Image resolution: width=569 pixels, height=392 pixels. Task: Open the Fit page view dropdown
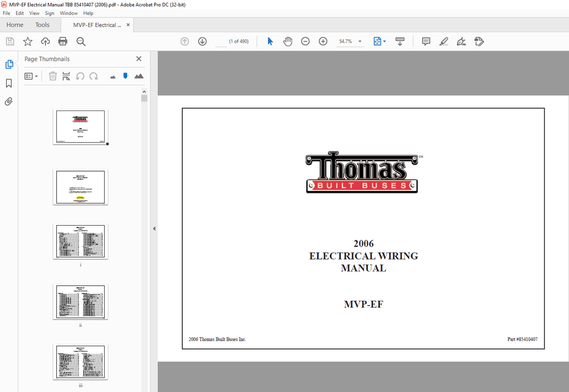[380, 42]
